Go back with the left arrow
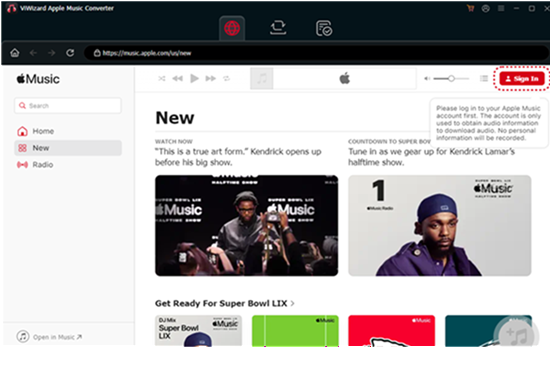Image resolution: width=550 pixels, height=376 pixels. tap(33, 53)
